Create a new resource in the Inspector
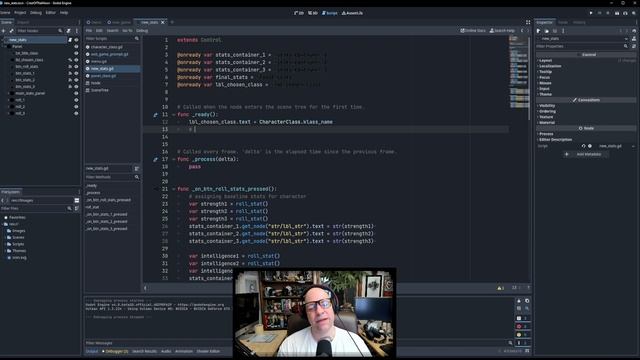This screenshot has width=640, height=360. coord(538,31)
